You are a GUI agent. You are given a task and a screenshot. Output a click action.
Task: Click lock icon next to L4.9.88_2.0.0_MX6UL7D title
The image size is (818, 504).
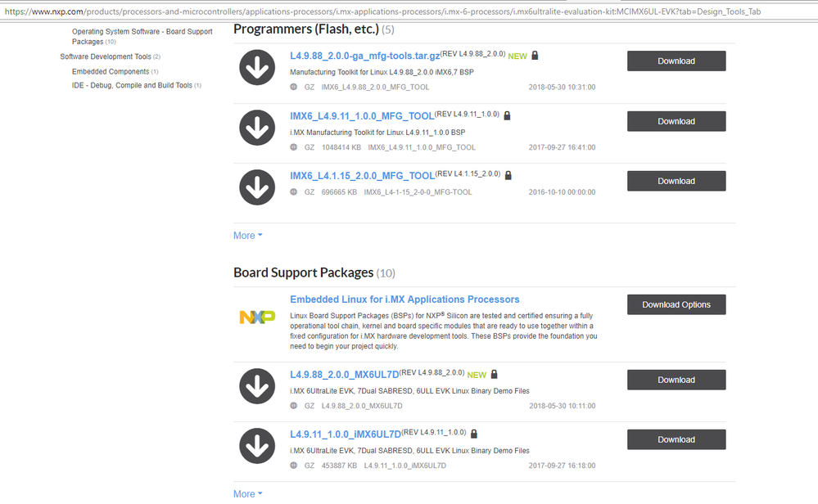(x=494, y=374)
